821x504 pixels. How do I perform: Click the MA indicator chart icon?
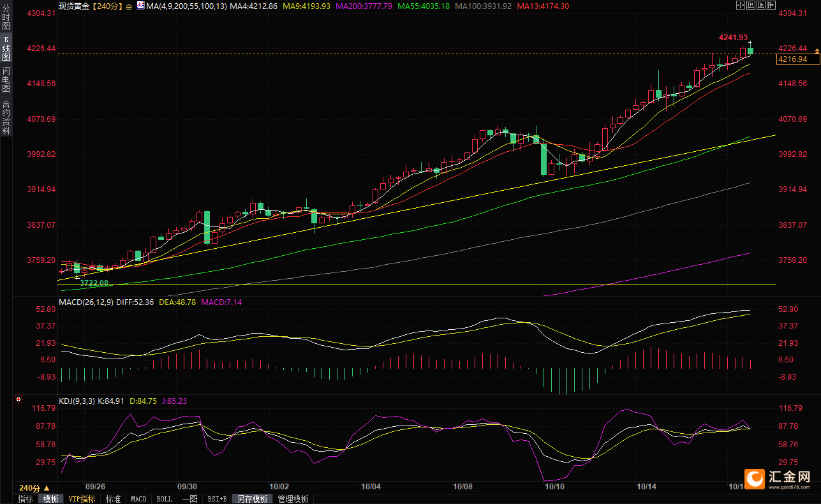pyautogui.click(x=140, y=5)
